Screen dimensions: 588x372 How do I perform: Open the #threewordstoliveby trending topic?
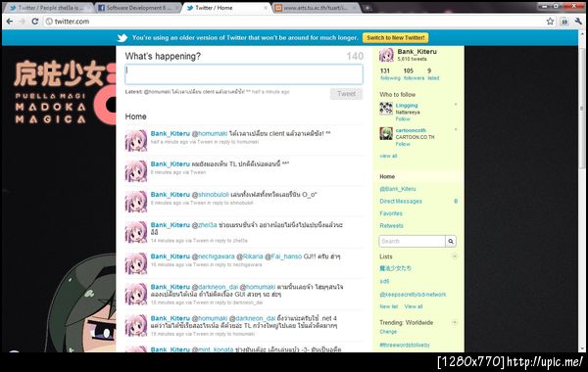[x=405, y=345]
